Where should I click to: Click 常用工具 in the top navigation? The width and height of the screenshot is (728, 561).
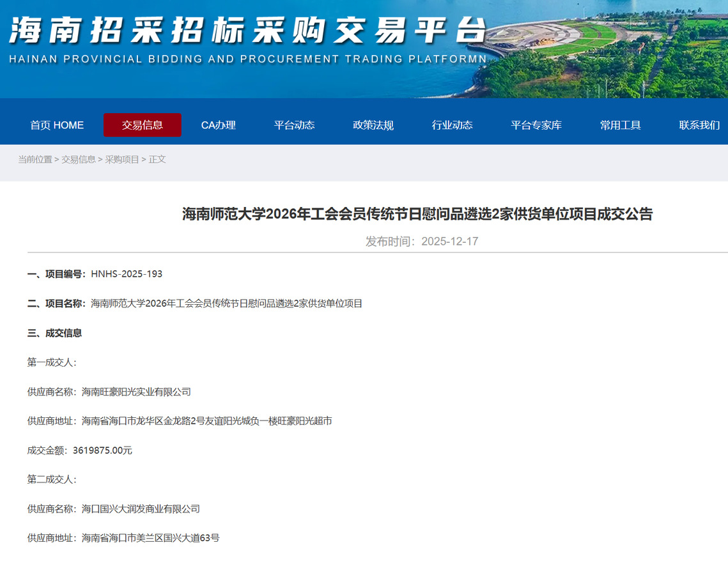point(621,125)
